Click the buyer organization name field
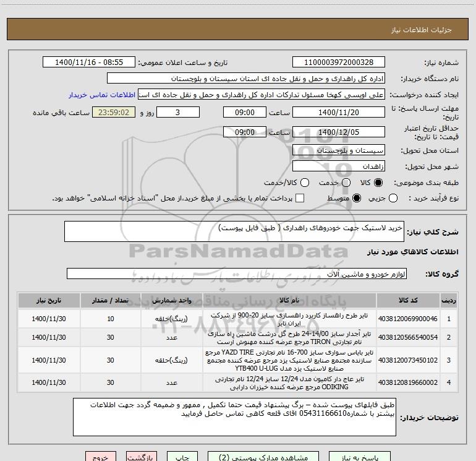The image size is (476, 461). (246, 79)
